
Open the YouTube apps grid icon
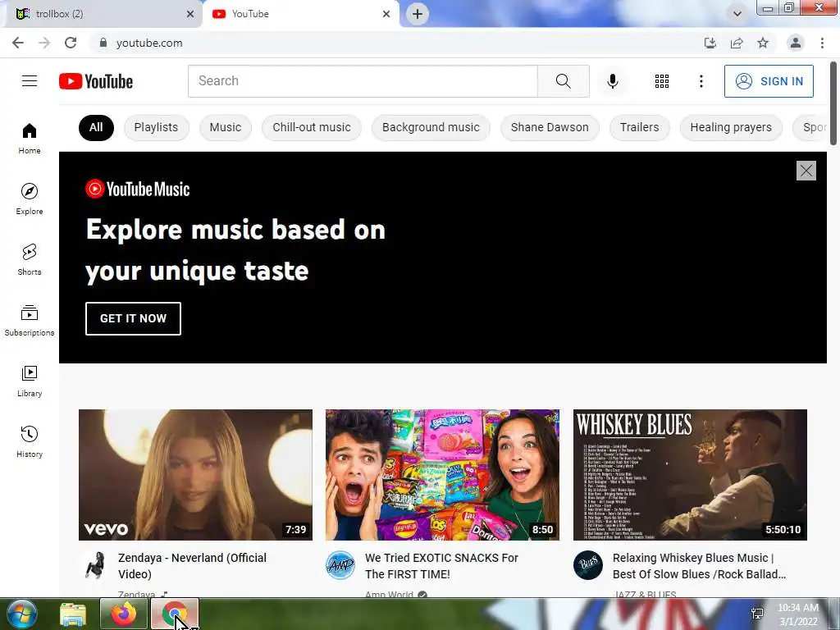(662, 81)
